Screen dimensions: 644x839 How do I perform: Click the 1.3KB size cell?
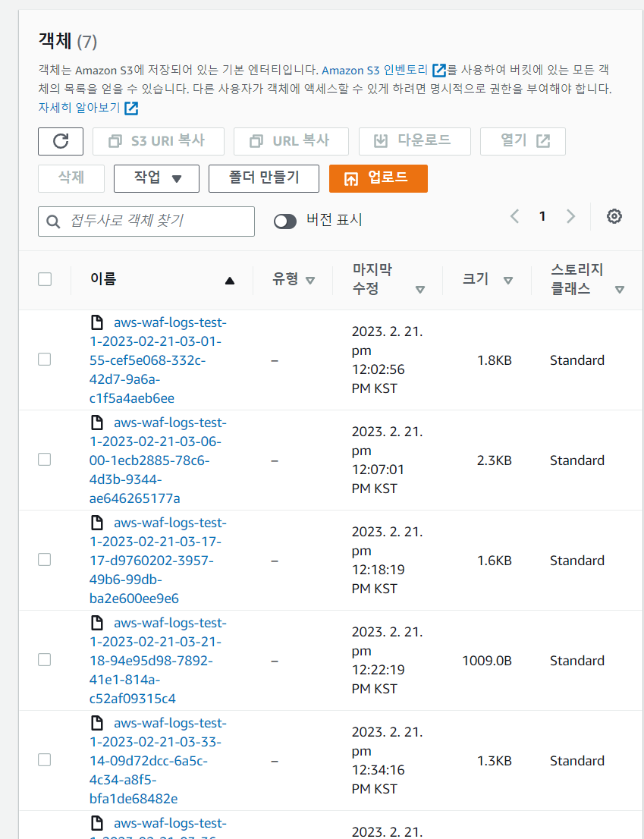[x=495, y=761]
